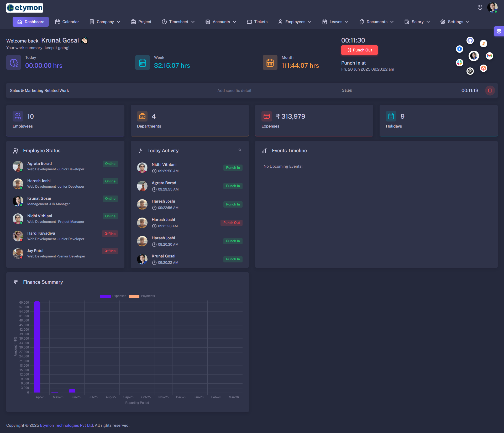The height and width of the screenshot is (433, 504).
Task: Toggle Expenses legend color swatch
Action: pos(105,296)
